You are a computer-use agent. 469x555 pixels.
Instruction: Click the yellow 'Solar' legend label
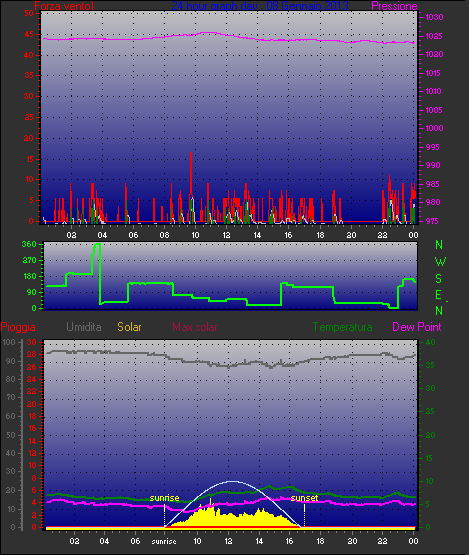pos(129,327)
